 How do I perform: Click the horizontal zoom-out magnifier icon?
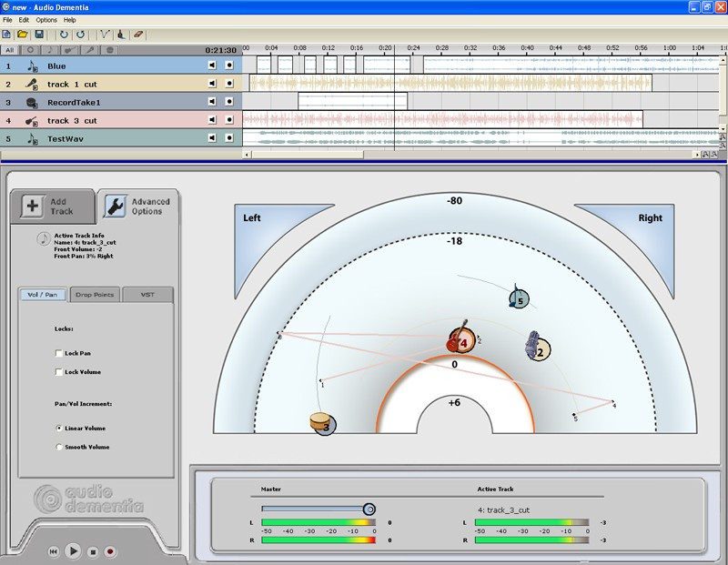coord(713,155)
